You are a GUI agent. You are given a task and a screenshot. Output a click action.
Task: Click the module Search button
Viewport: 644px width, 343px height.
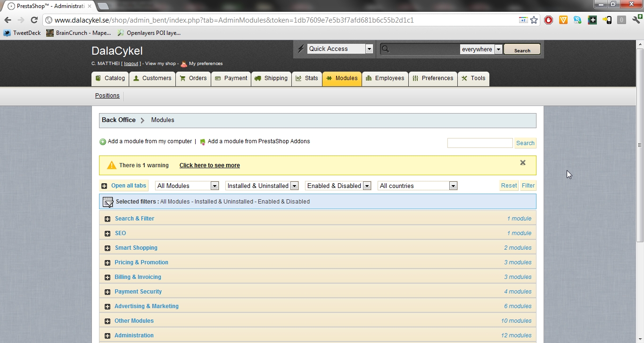click(x=525, y=143)
